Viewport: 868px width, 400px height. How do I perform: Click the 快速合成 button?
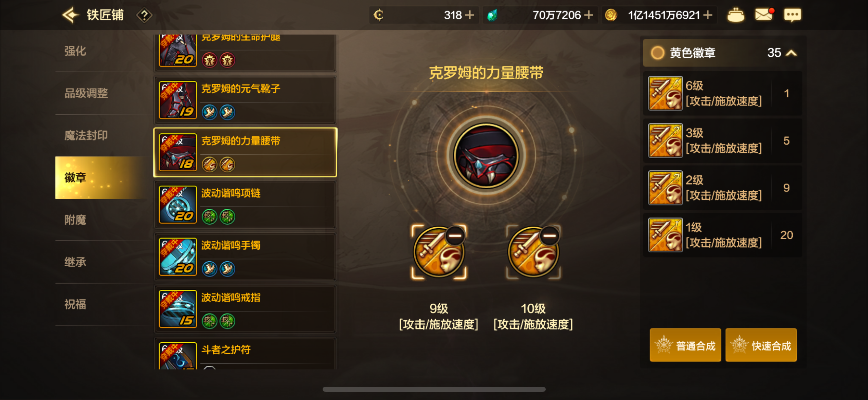(761, 345)
